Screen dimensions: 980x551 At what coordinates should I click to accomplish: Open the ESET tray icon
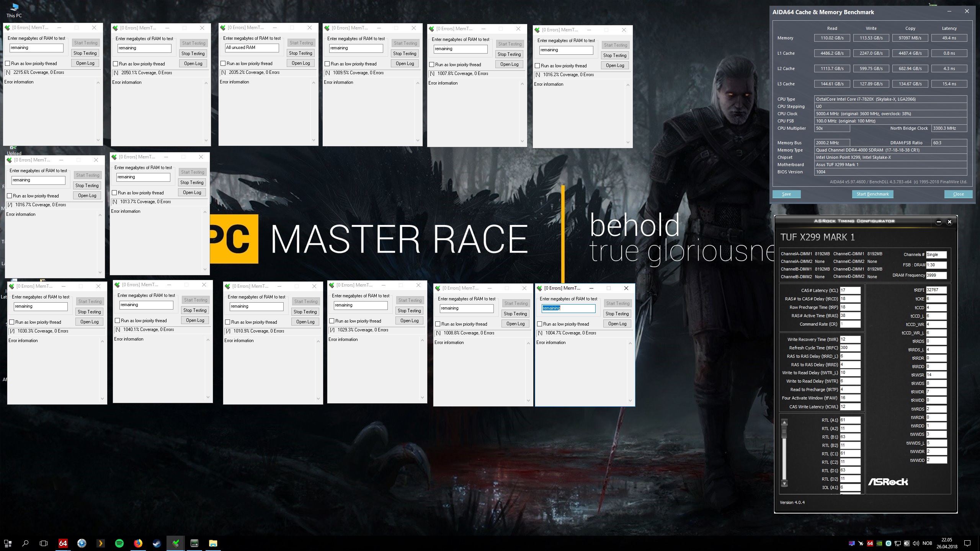point(889,543)
